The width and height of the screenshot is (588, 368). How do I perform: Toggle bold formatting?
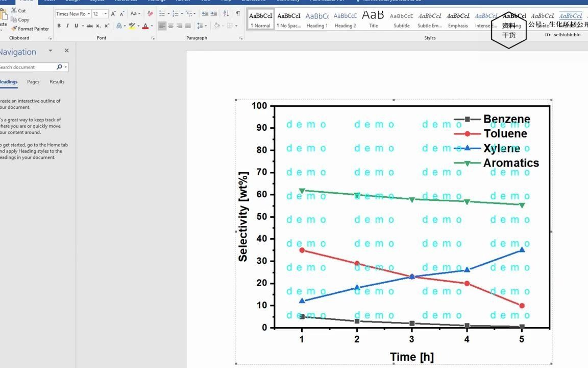[59, 26]
